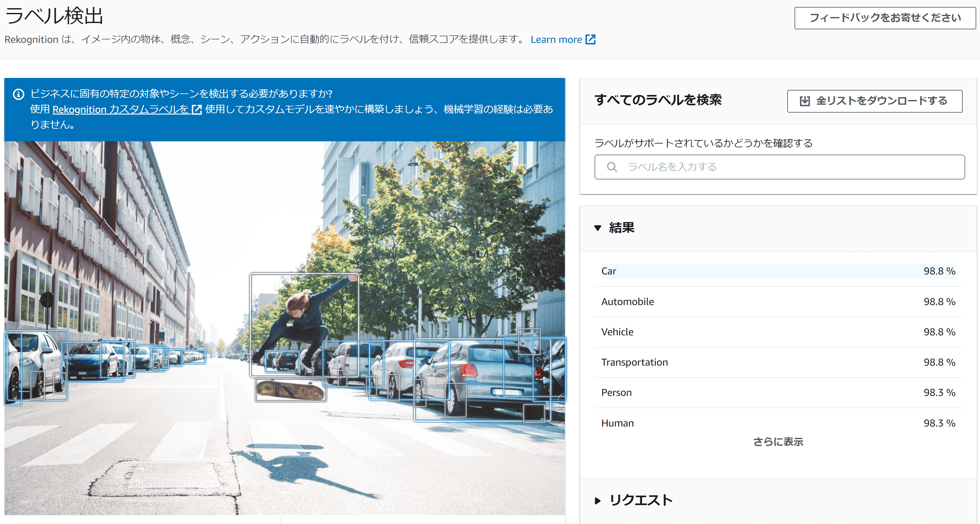Click the skateboard bounding box in image

click(290, 390)
